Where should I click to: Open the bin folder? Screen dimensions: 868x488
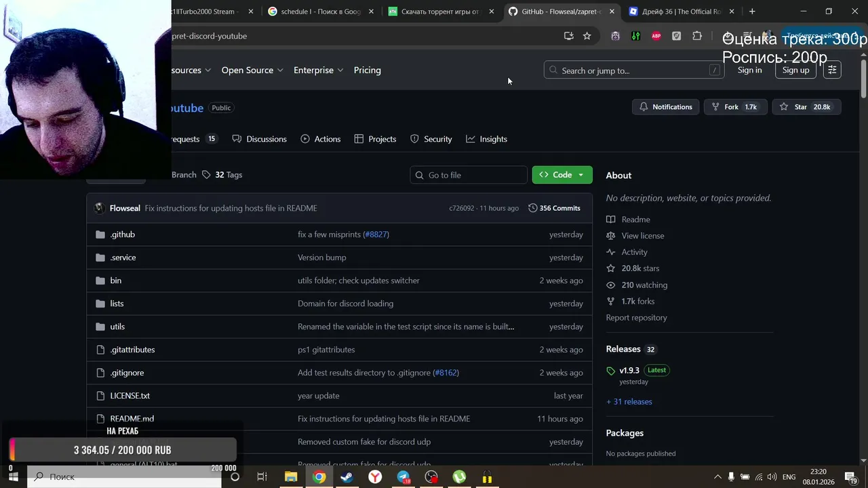(116, 281)
